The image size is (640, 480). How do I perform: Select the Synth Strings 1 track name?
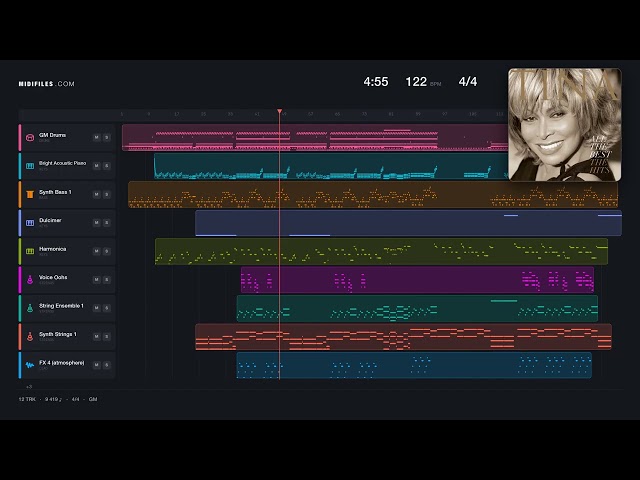(x=58, y=334)
